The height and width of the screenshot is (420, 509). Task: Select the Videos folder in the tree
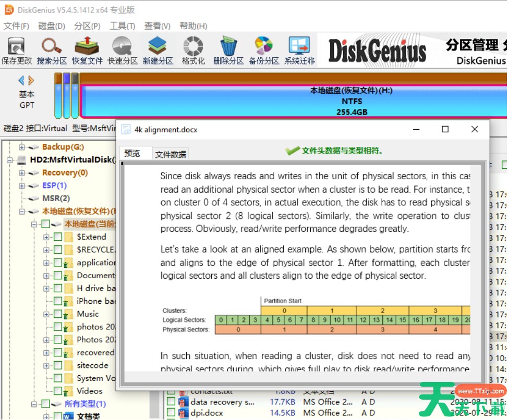pos(90,391)
